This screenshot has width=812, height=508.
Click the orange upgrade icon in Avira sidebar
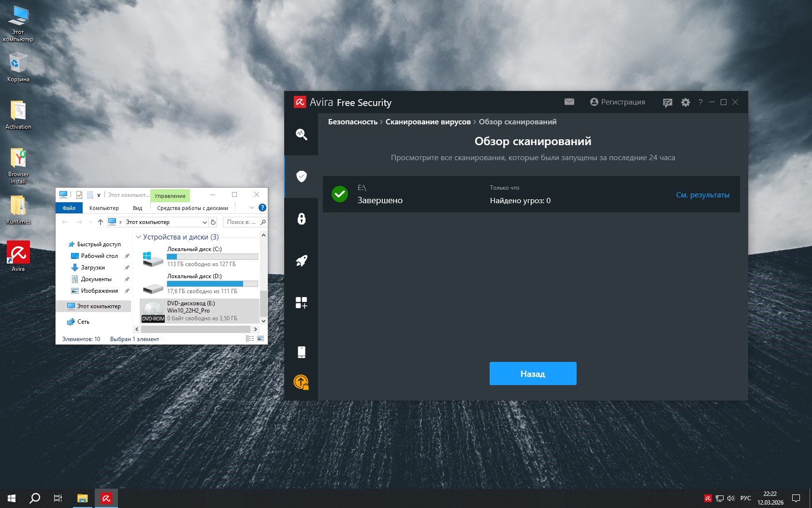(301, 382)
